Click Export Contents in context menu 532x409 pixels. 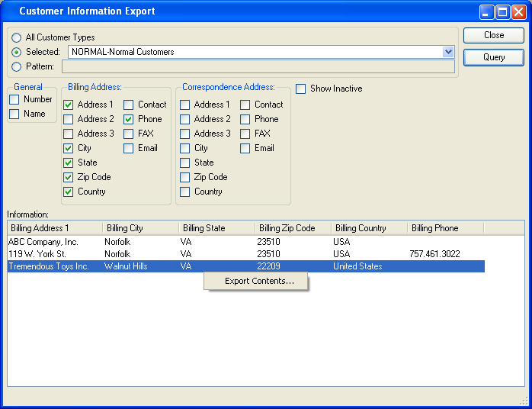click(x=259, y=282)
